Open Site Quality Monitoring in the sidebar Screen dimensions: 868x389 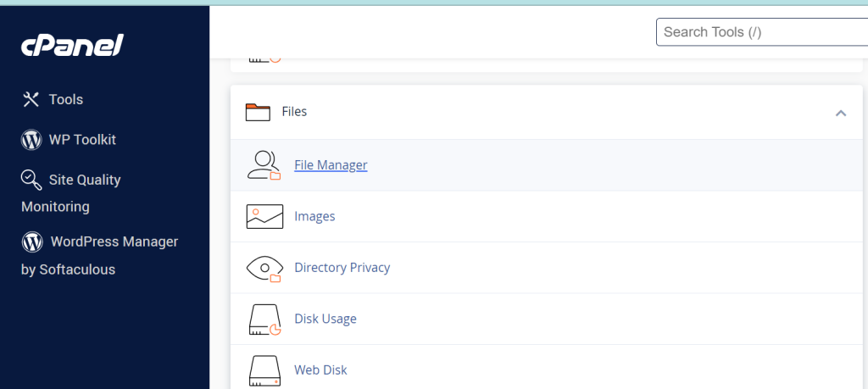click(x=71, y=193)
